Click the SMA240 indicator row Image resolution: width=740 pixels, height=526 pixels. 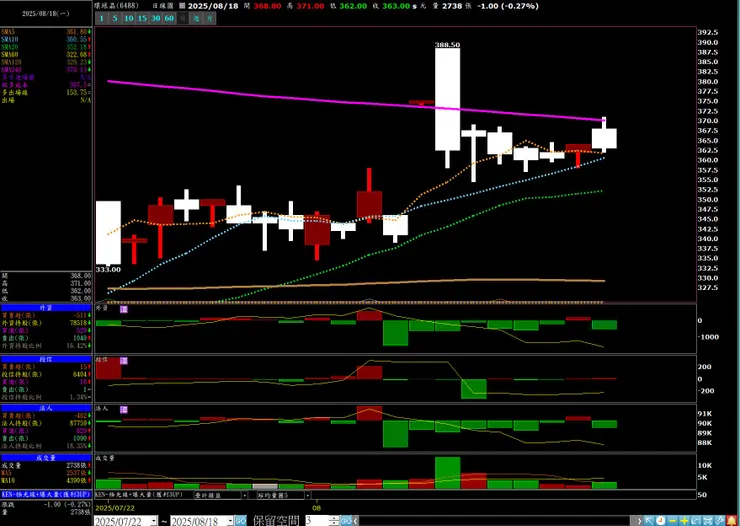[46, 69]
